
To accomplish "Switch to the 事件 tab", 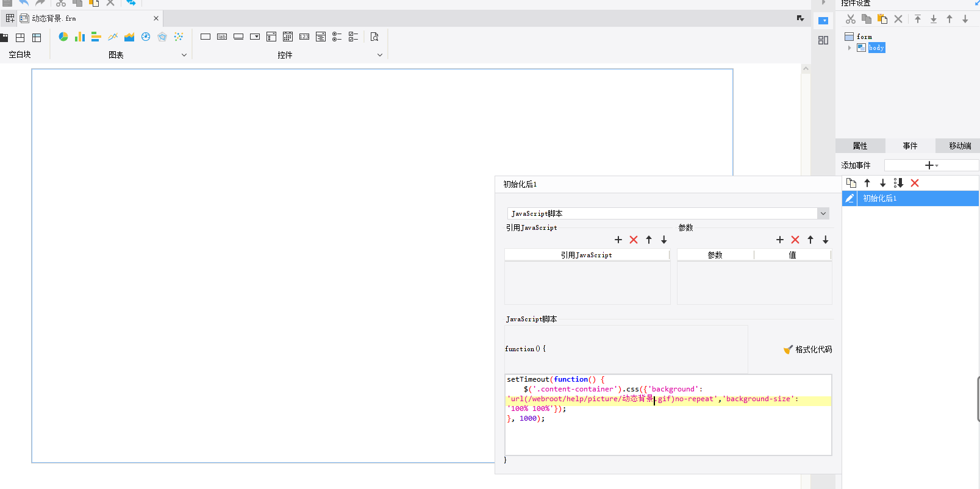I will 910,146.
